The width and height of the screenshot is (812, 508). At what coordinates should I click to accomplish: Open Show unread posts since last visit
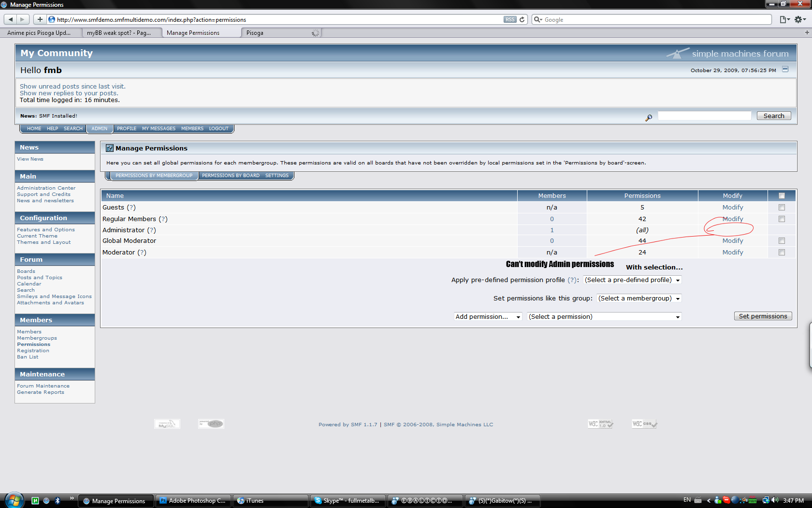pos(72,87)
